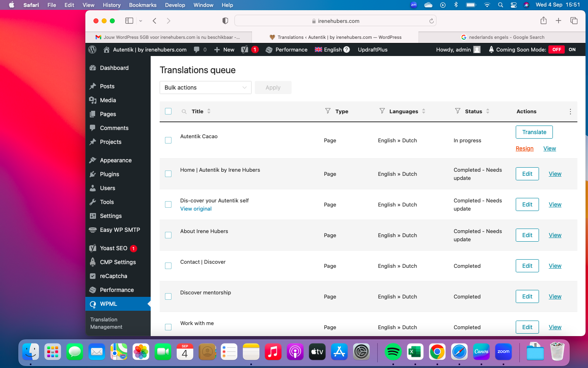
Task: Check Discover mentorship row checkbox
Action: tap(168, 296)
